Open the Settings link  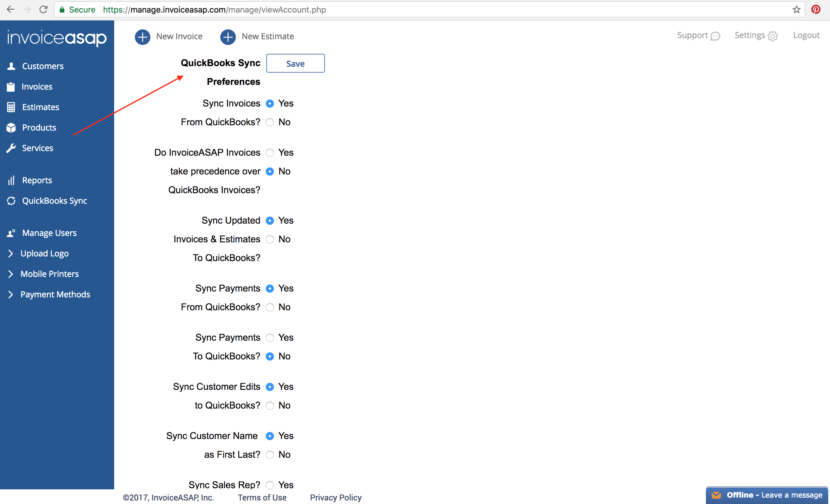tap(750, 35)
